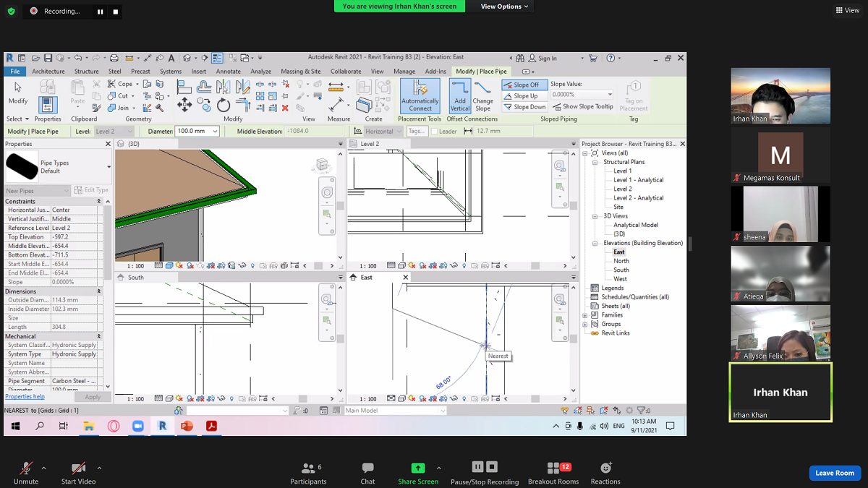Toggle the Properties palette button
The image size is (868, 488).
pos(48,105)
